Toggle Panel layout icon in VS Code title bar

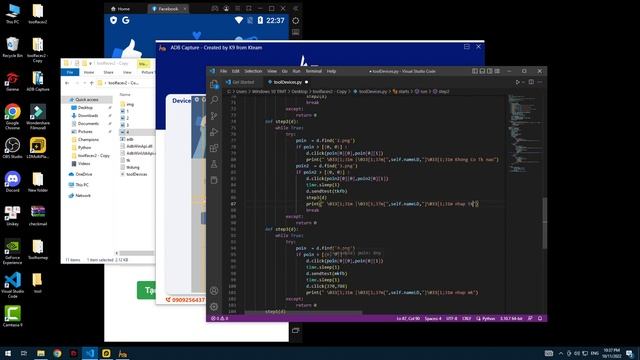click(x=482, y=71)
